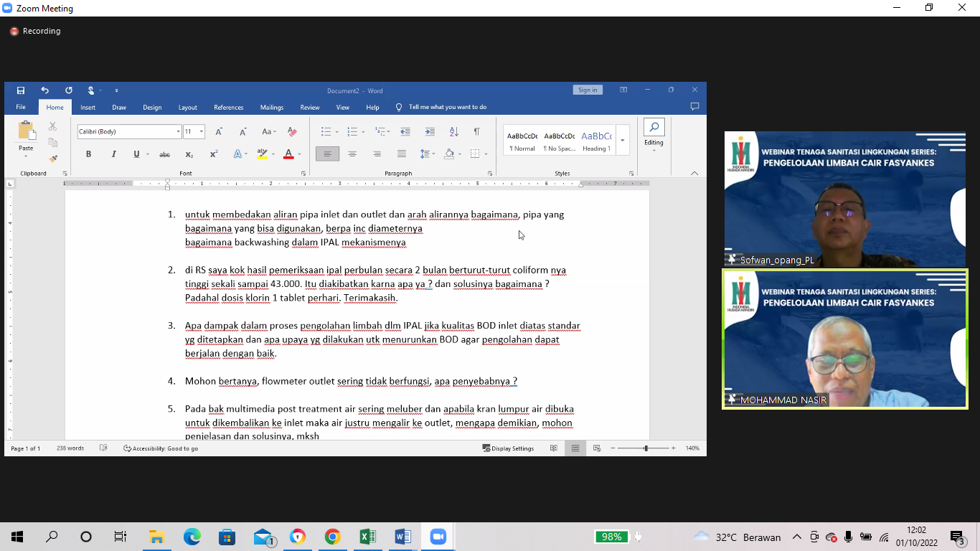Click the Cut scissors icon

pyautogui.click(x=52, y=126)
